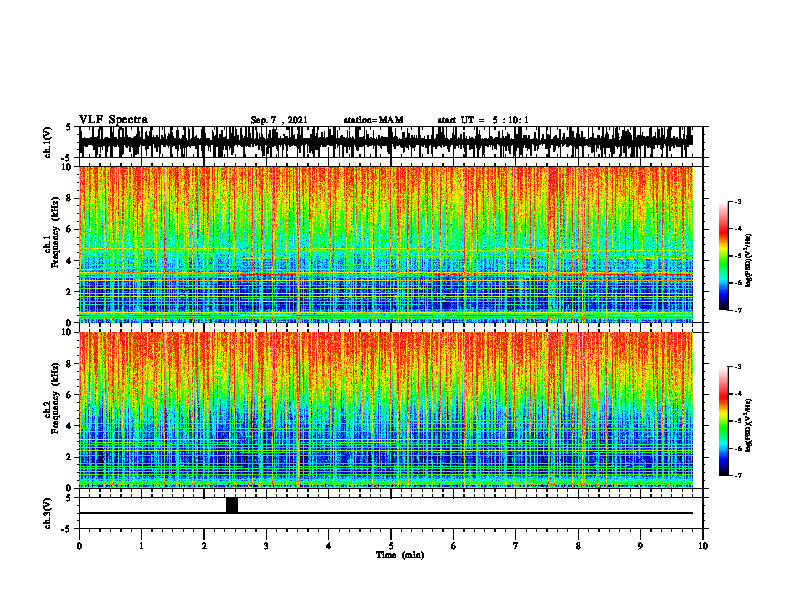Screen dimensions: 792x612
Task: Click the "-3" label on ch.1 color scale
Action: point(737,201)
